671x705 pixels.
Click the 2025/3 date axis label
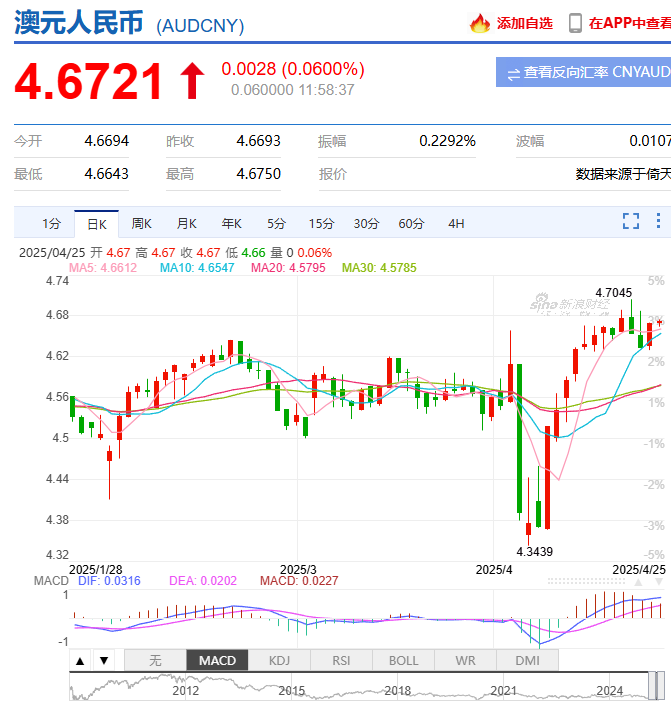pos(298,570)
